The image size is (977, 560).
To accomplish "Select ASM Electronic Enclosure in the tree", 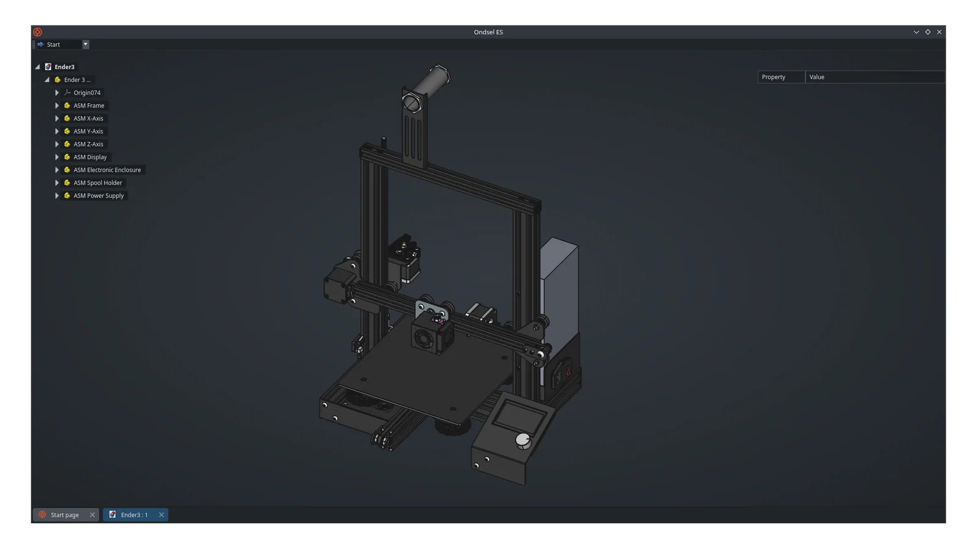I will click(x=107, y=170).
